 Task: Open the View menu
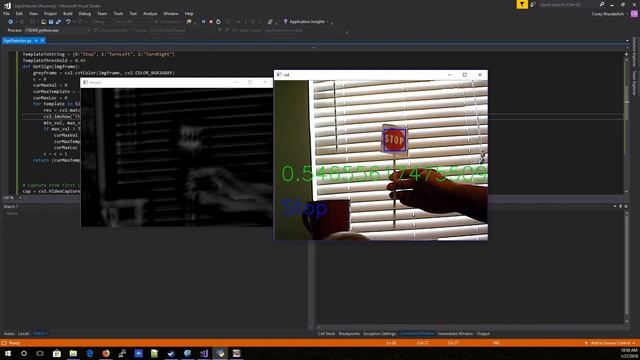(x=33, y=13)
